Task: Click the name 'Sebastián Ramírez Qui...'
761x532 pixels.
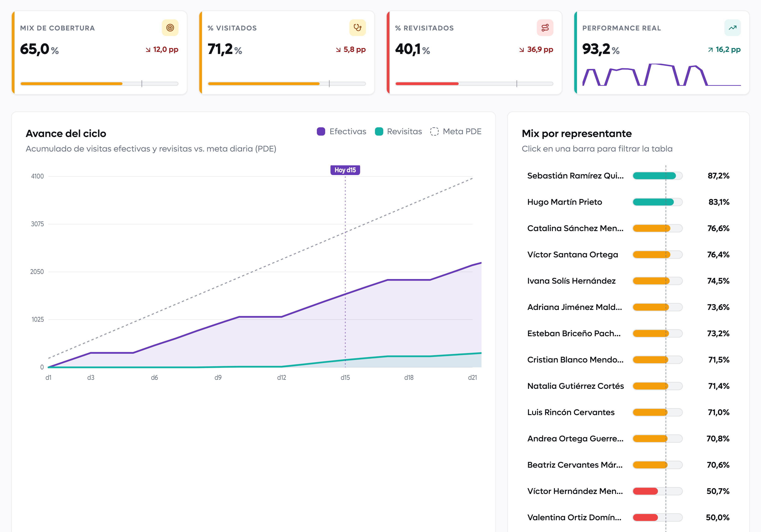Action: point(575,176)
